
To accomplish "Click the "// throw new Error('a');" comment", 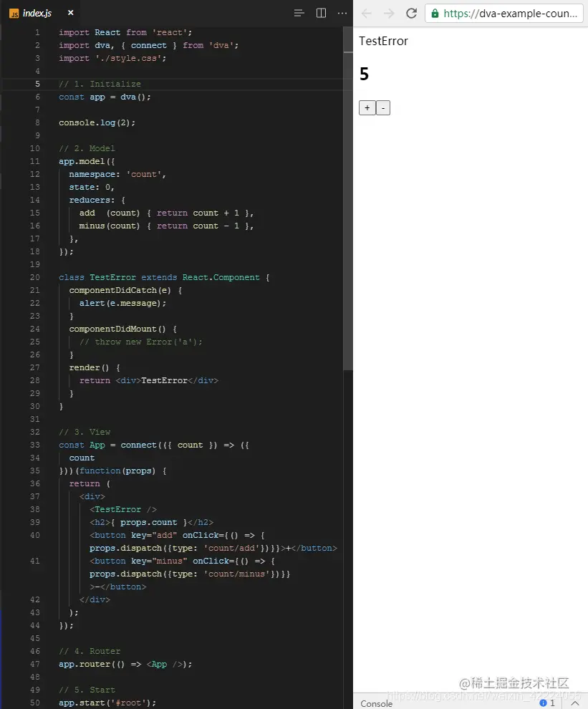I will click(x=140, y=342).
